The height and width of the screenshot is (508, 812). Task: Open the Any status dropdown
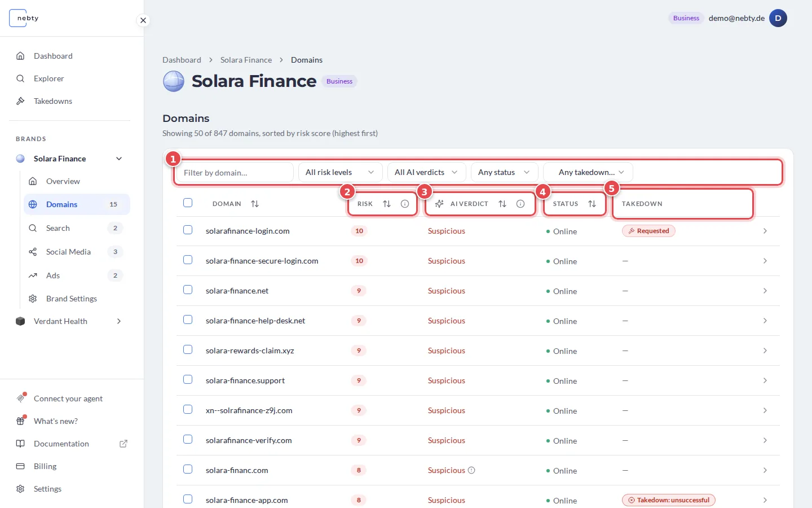(x=504, y=172)
